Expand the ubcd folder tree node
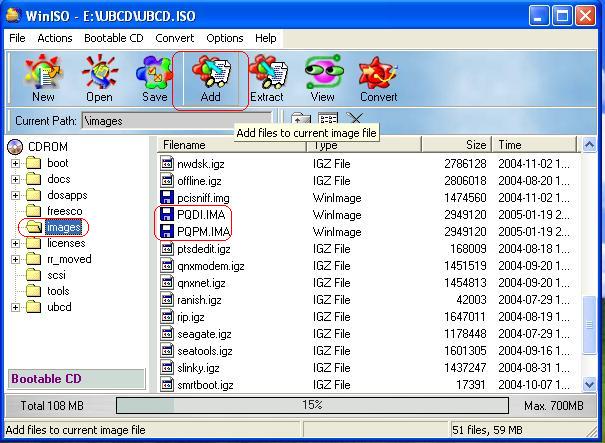Image resolution: width=605 pixels, height=443 pixels. [x=16, y=308]
